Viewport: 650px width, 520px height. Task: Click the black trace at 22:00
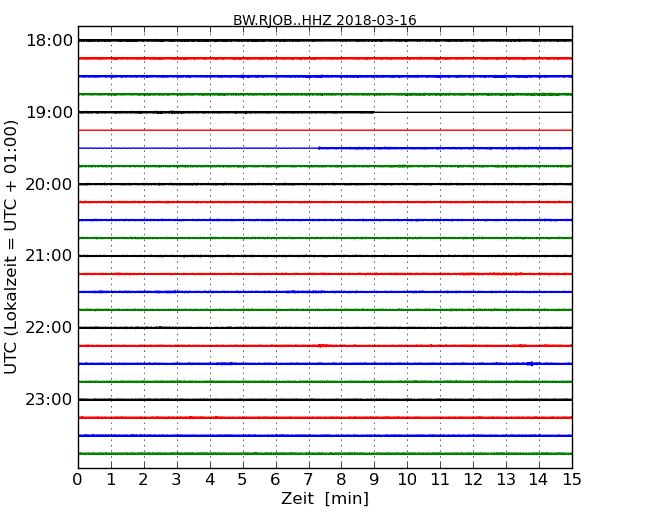(x=325, y=328)
